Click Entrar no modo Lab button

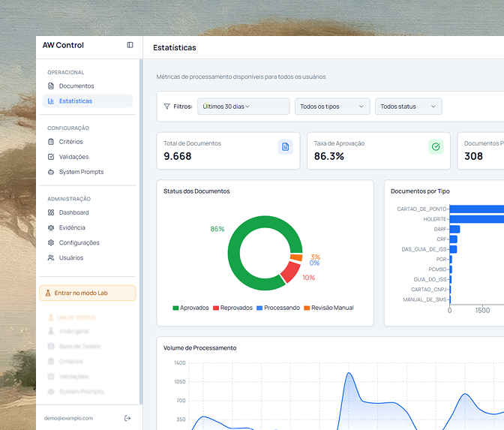(x=88, y=293)
